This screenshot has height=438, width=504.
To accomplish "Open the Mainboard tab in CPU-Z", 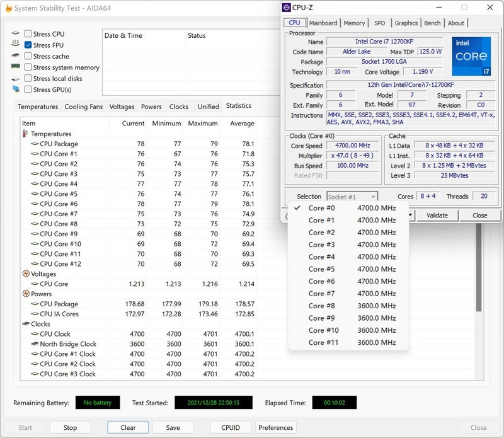I will 323,23.
